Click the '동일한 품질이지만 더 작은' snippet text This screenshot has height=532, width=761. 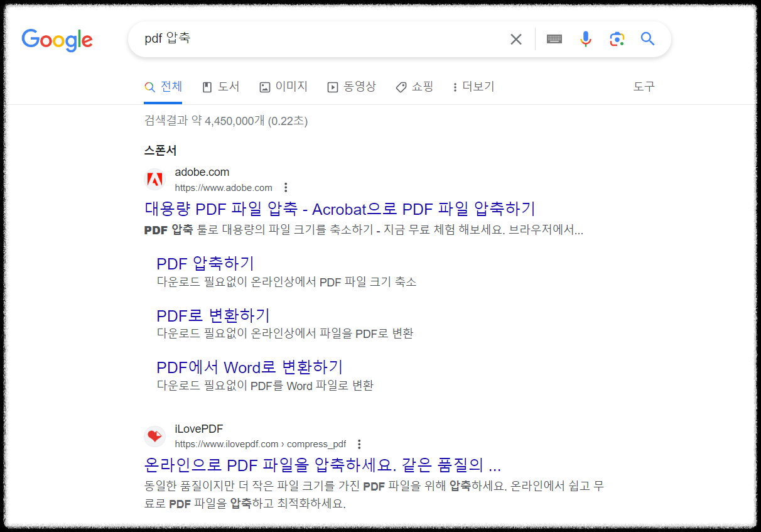point(374,494)
